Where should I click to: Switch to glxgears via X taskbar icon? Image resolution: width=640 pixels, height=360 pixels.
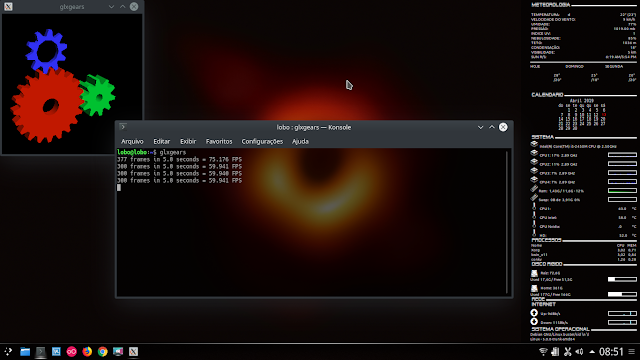[133, 351]
